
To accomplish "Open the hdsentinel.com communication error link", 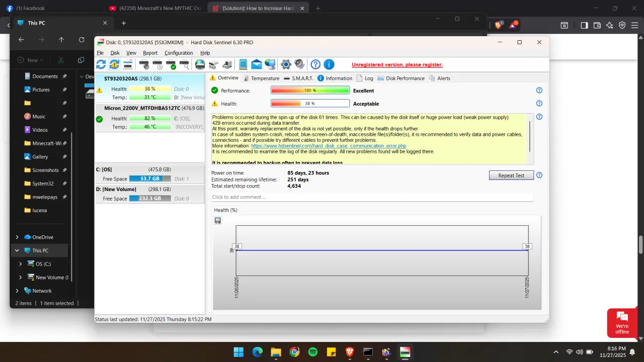I will 329,146.
